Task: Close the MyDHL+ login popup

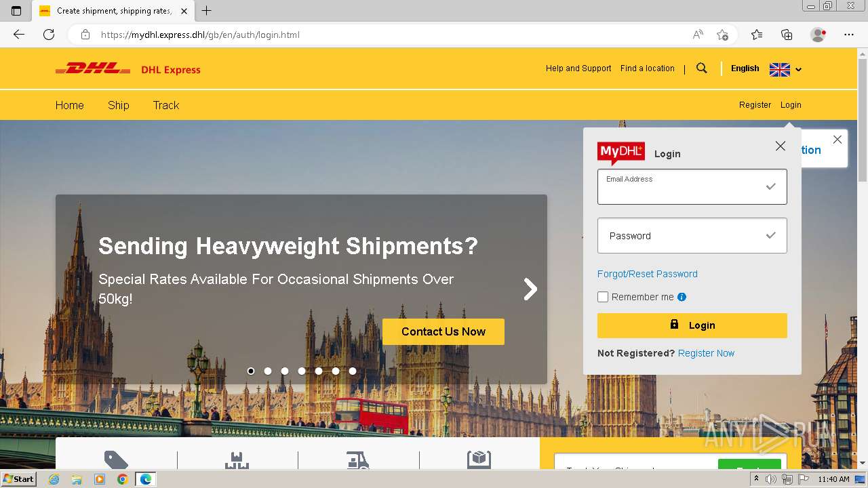Action: 781,146
